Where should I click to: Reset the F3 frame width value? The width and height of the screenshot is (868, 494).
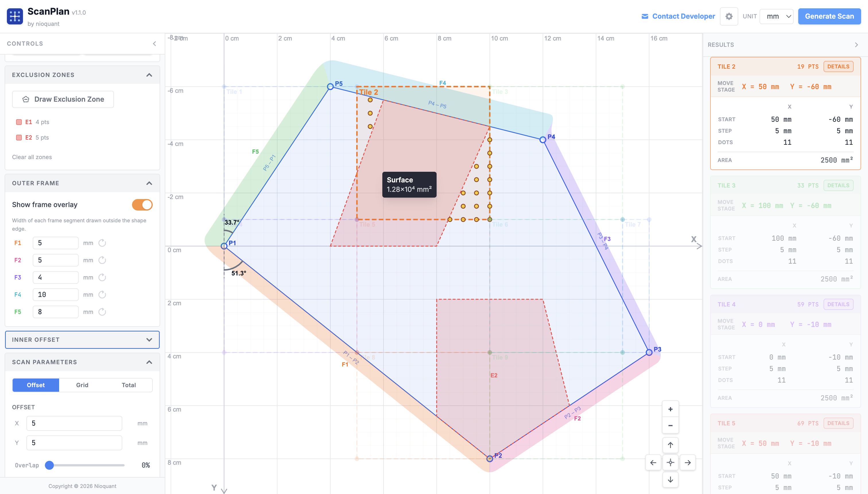102,277
